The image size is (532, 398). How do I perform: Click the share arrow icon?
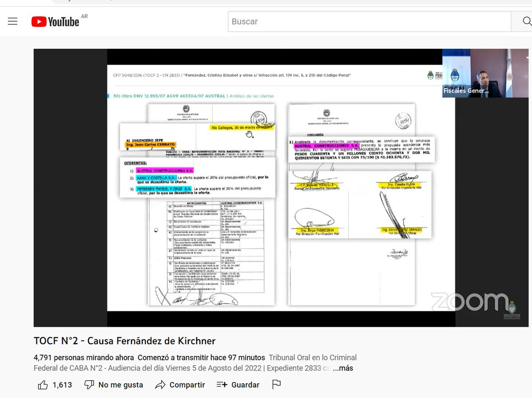point(160,385)
